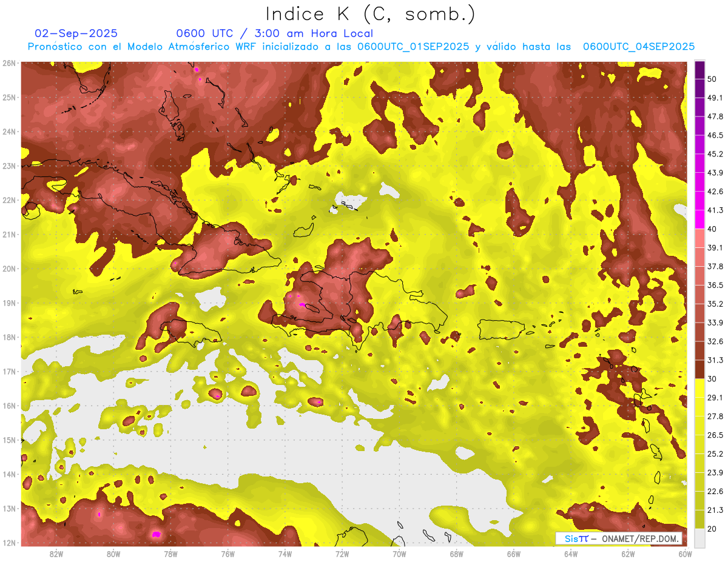728x562 pixels.
Task: Select the '76W' longitude label
Action: pos(227,554)
